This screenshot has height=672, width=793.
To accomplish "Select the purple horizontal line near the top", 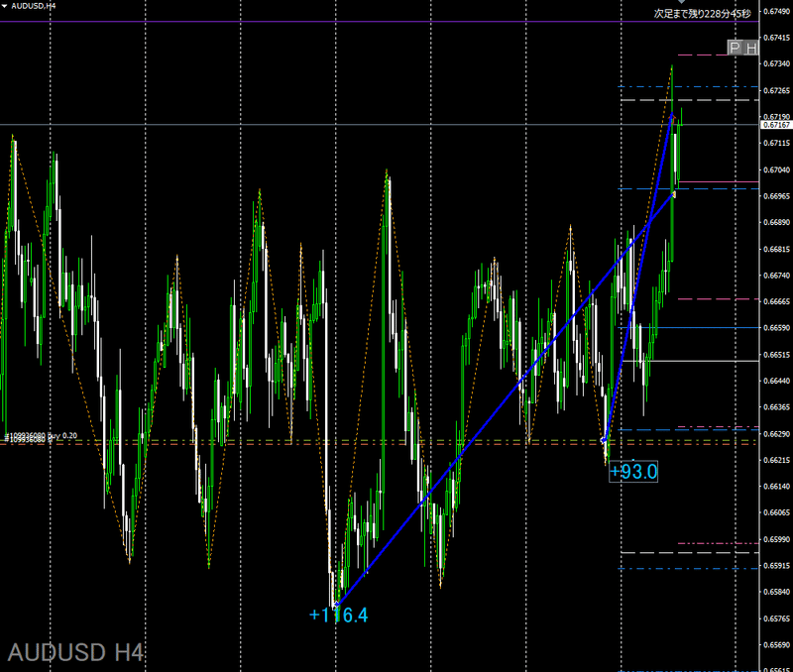I will [x=380, y=21].
